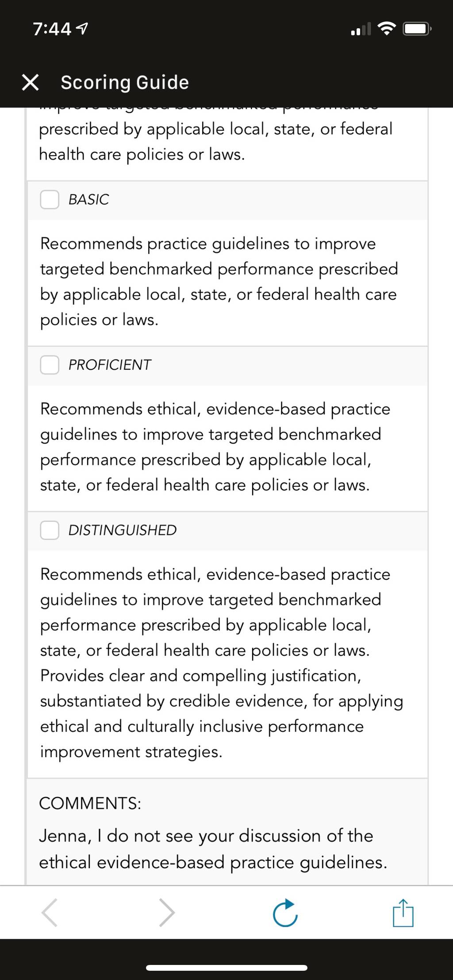Tap the cellular signal bars icon

click(361, 30)
